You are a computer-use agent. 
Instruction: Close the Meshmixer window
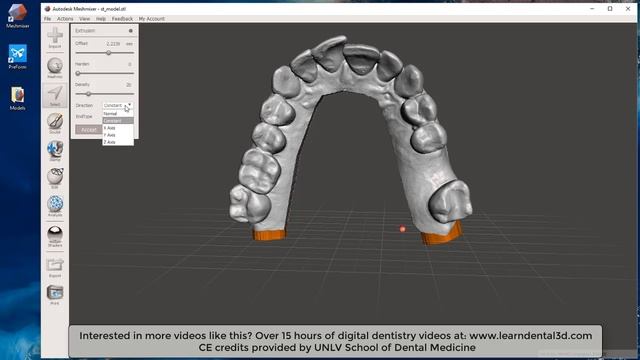[628, 9]
